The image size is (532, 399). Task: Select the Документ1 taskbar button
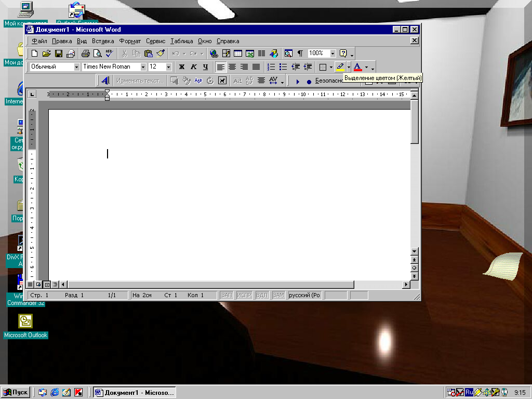click(x=135, y=393)
